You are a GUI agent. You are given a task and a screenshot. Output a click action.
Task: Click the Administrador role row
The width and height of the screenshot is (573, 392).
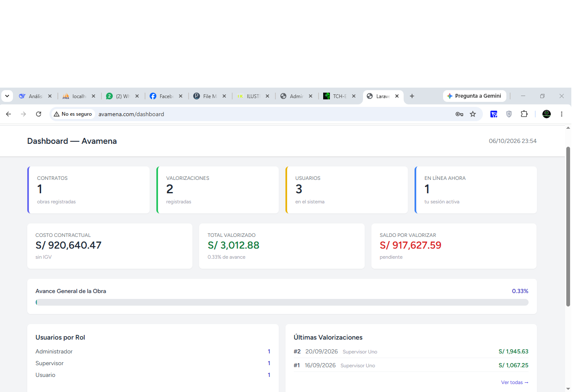153,351
